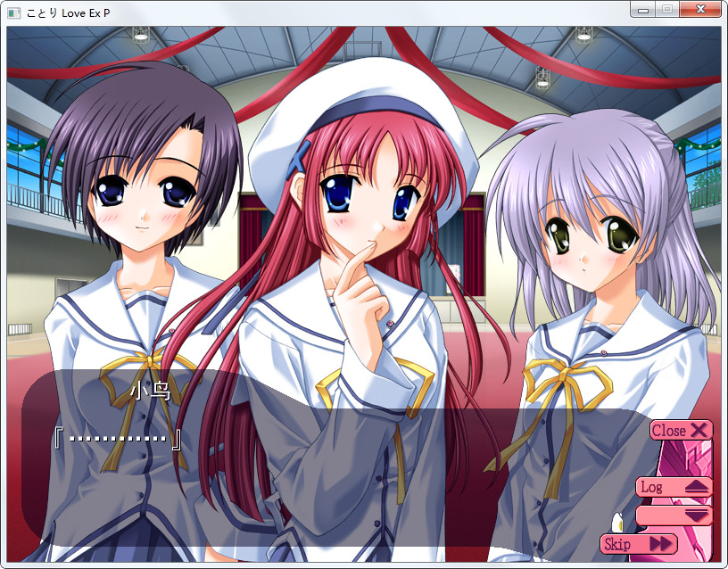Viewport: 728px width, 569px height.
Task: Fast-forward dialogue with the Skip button
Action: (638, 544)
